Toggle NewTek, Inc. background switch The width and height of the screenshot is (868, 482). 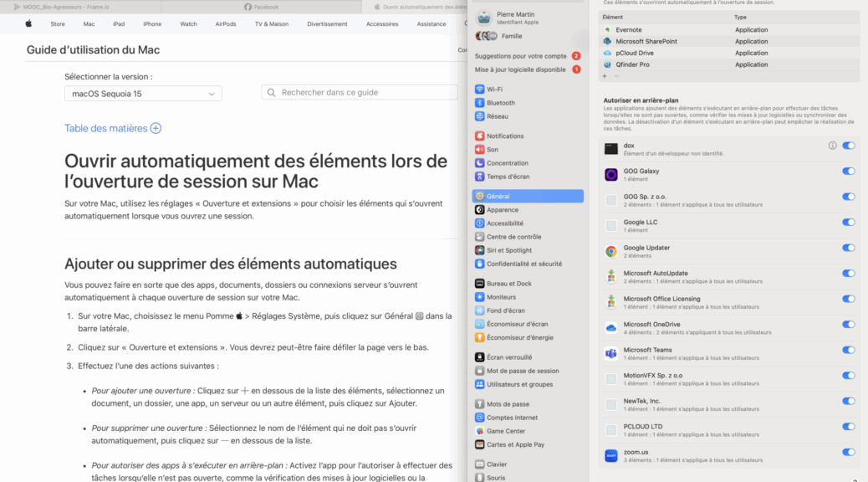pyautogui.click(x=849, y=401)
